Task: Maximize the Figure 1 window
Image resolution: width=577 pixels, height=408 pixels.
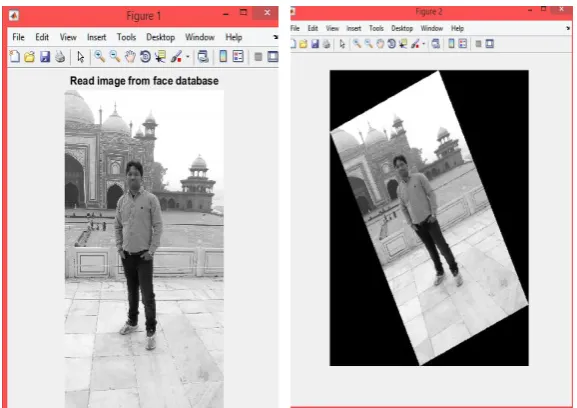Action: click(x=243, y=13)
